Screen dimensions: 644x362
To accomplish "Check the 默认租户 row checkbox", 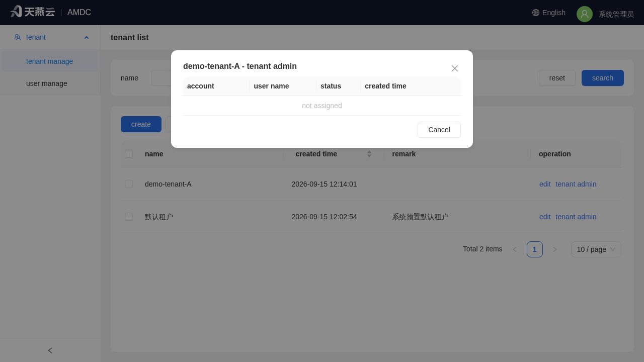I will click(129, 217).
